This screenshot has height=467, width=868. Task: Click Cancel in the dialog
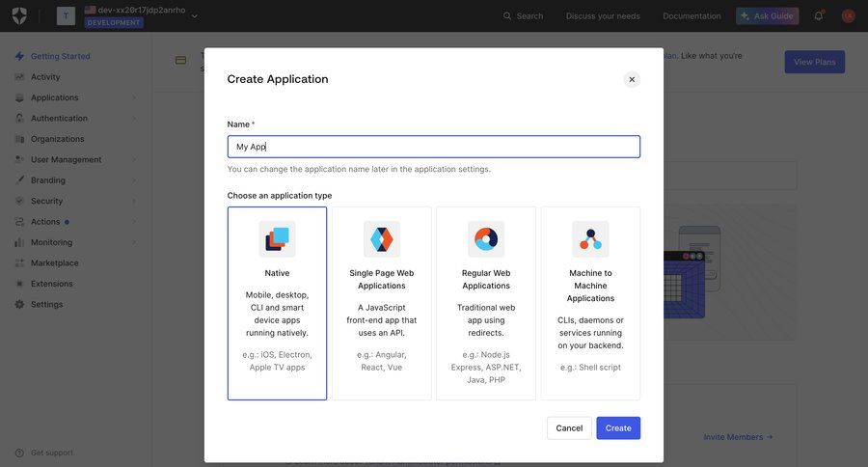(x=569, y=428)
